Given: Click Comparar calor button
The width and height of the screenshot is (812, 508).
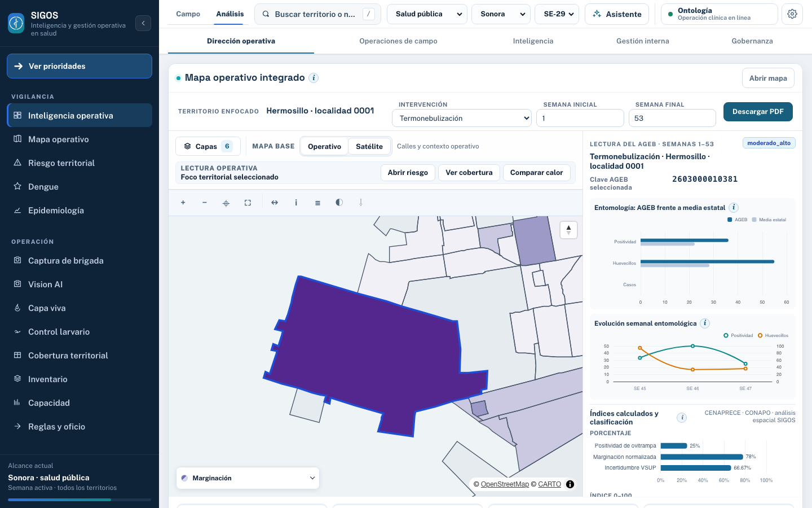Looking at the screenshot, I should [x=536, y=173].
